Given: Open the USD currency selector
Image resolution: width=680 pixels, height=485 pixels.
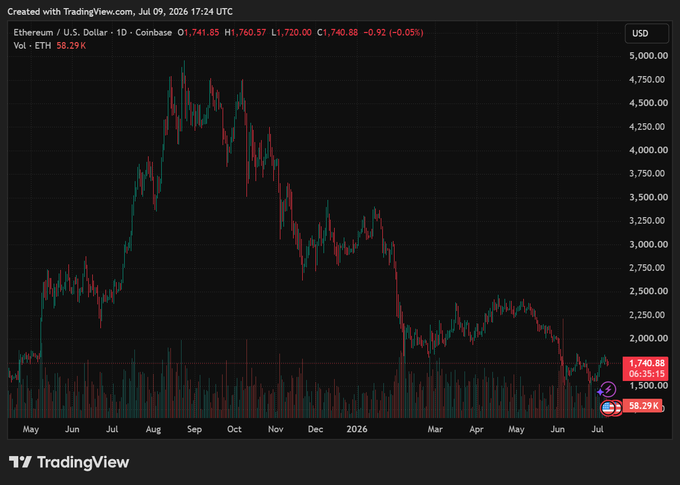Looking at the screenshot, I should coord(646,33).
